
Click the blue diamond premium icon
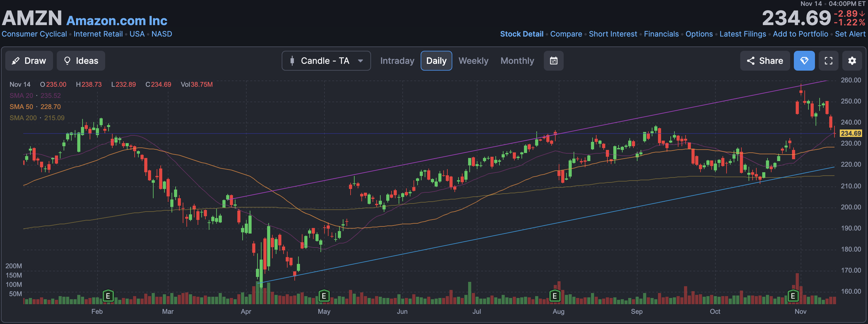804,61
